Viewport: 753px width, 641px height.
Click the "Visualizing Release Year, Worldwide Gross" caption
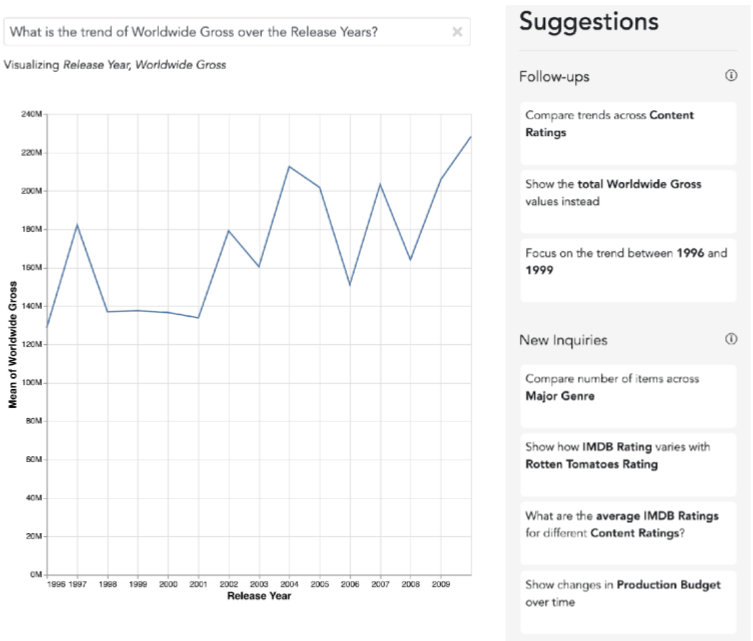tap(115, 65)
